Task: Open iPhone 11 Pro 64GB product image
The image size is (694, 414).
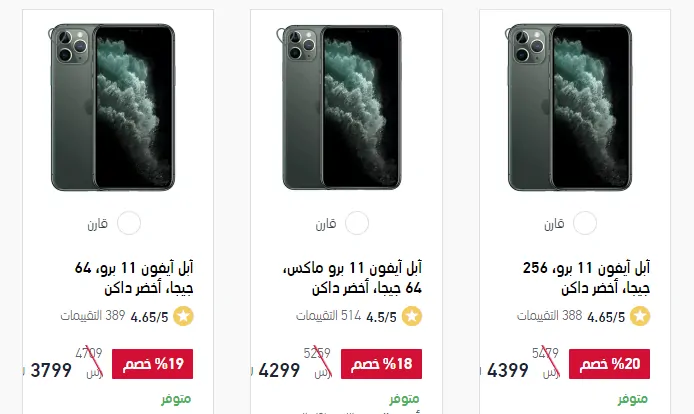Action: 112,108
